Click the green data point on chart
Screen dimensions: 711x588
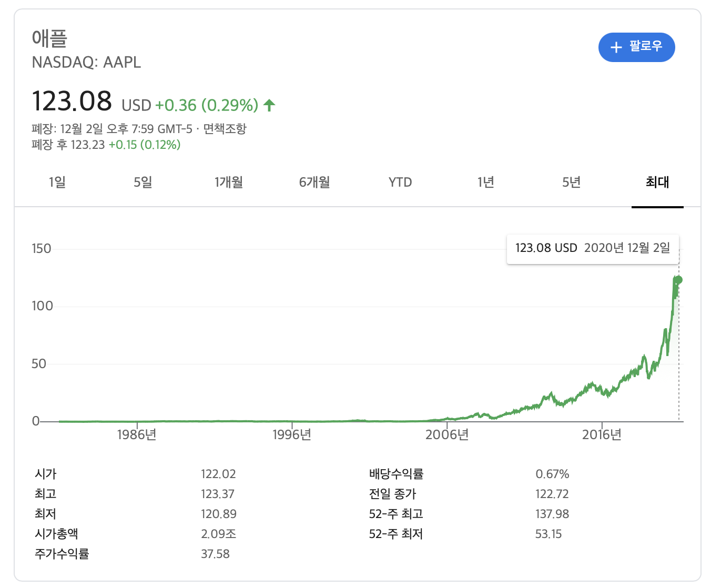pyautogui.click(x=678, y=280)
